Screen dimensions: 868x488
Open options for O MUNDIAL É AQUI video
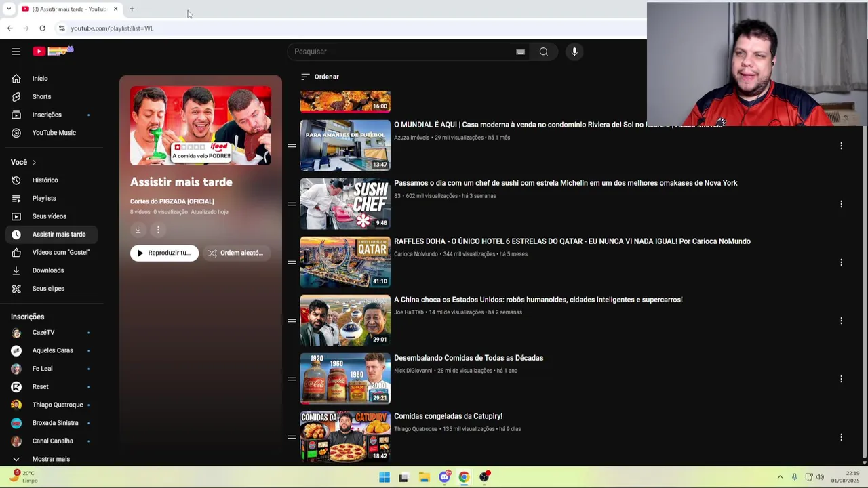tap(841, 146)
